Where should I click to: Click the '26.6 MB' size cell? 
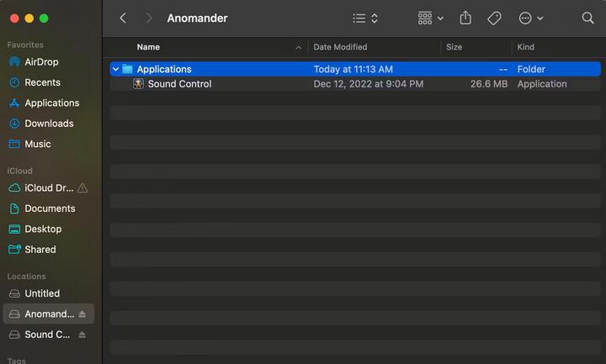click(x=489, y=84)
